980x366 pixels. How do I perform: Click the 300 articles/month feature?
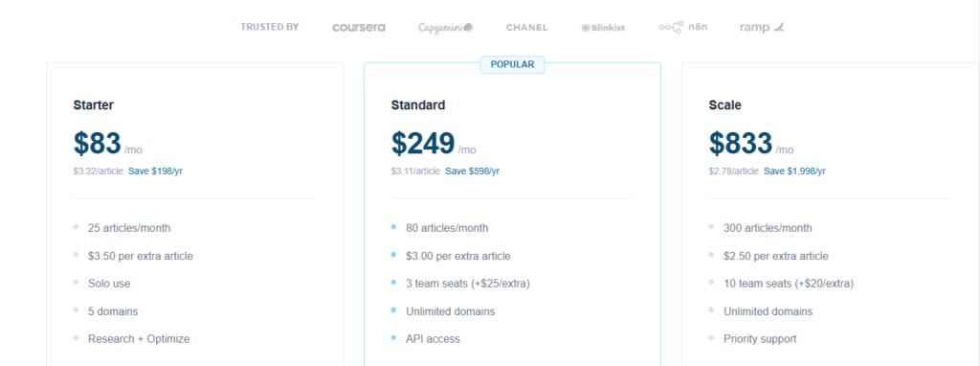pyautogui.click(x=768, y=228)
